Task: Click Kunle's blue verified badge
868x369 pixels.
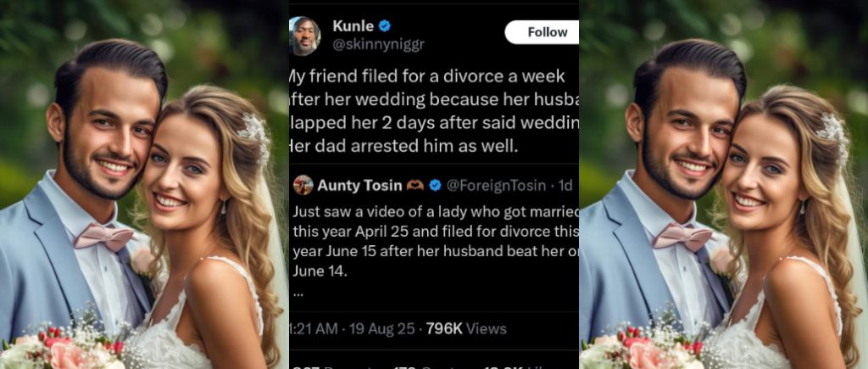Action: (x=382, y=26)
